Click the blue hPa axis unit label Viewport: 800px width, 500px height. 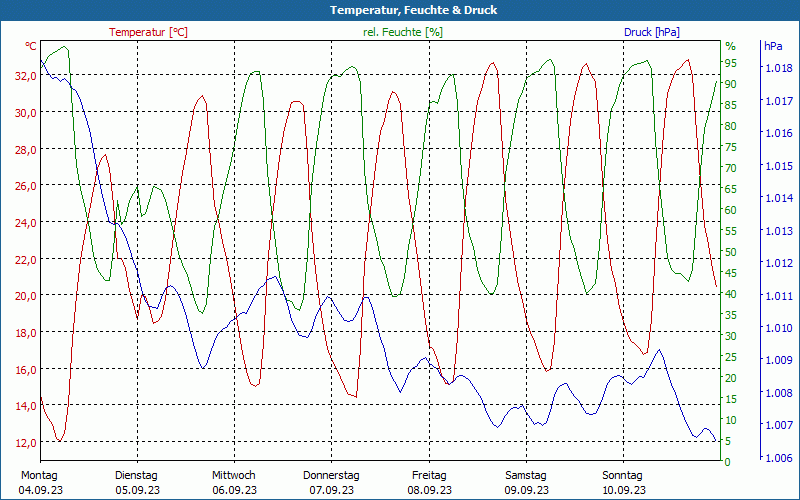click(x=773, y=47)
